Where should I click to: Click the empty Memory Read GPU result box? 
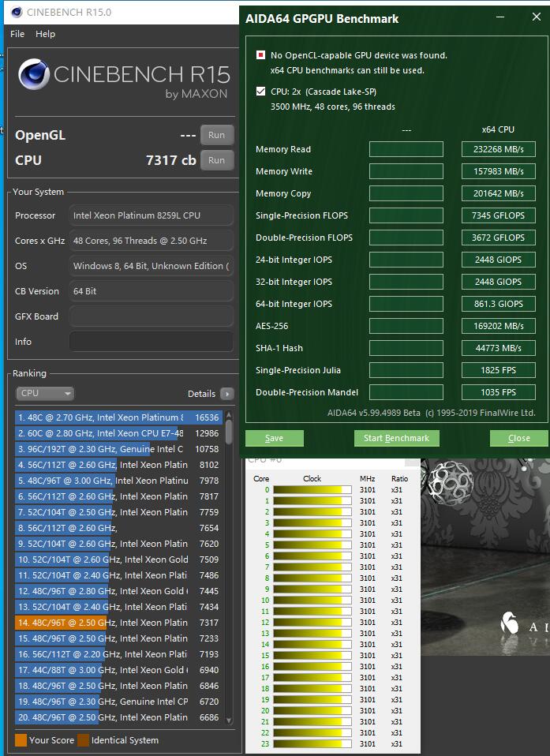tap(406, 149)
